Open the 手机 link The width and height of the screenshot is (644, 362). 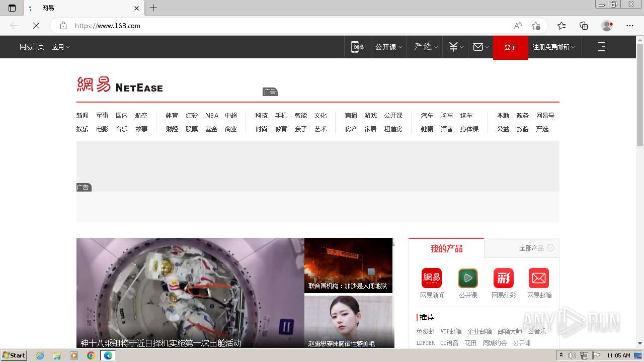tap(281, 115)
